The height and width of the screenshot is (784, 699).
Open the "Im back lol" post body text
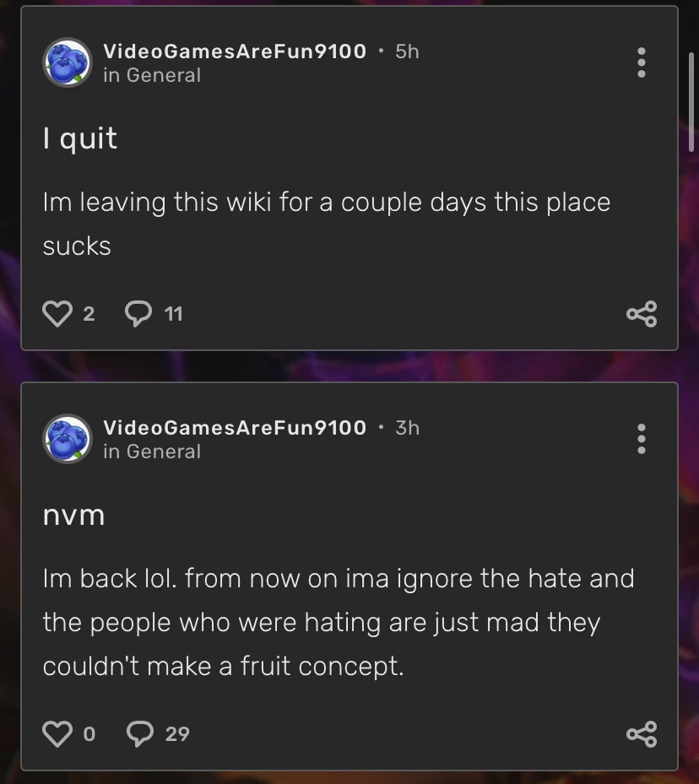(x=338, y=623)
